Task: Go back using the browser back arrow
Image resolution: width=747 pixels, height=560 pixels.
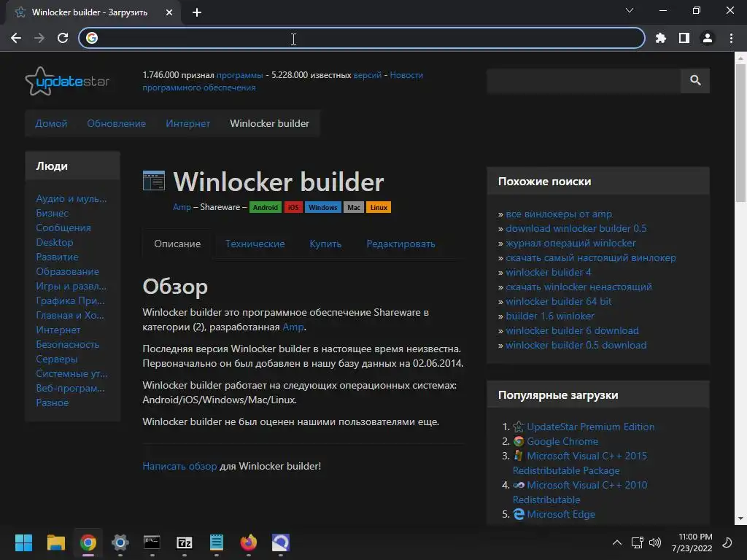Action: (x=16, y=38)
